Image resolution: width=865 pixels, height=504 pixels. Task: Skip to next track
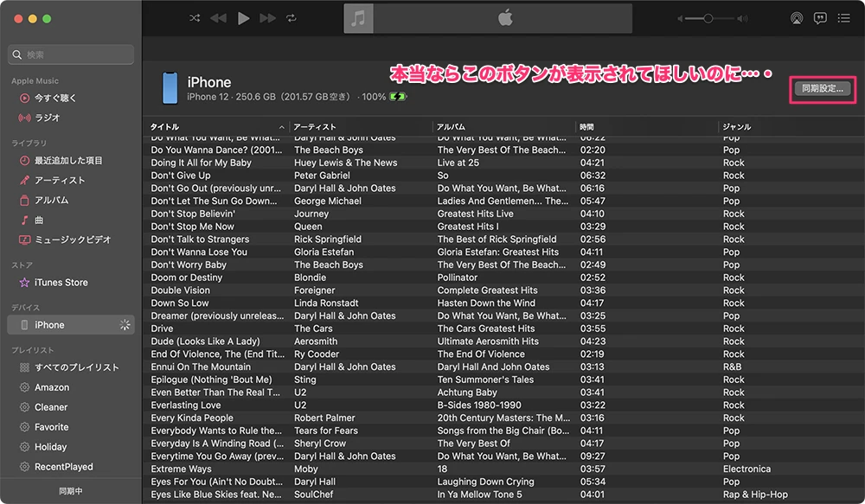coord(267,18)
